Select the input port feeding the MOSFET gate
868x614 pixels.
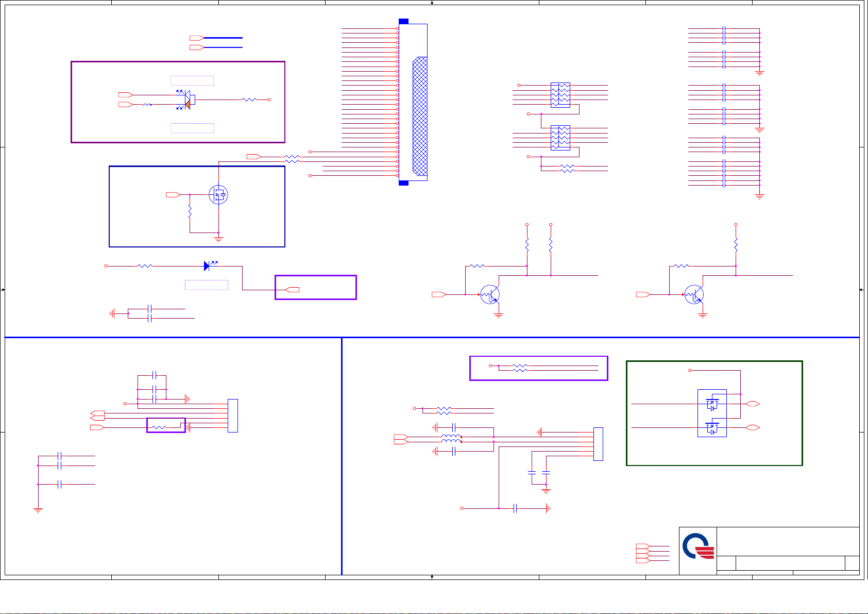tap(173, 195)
